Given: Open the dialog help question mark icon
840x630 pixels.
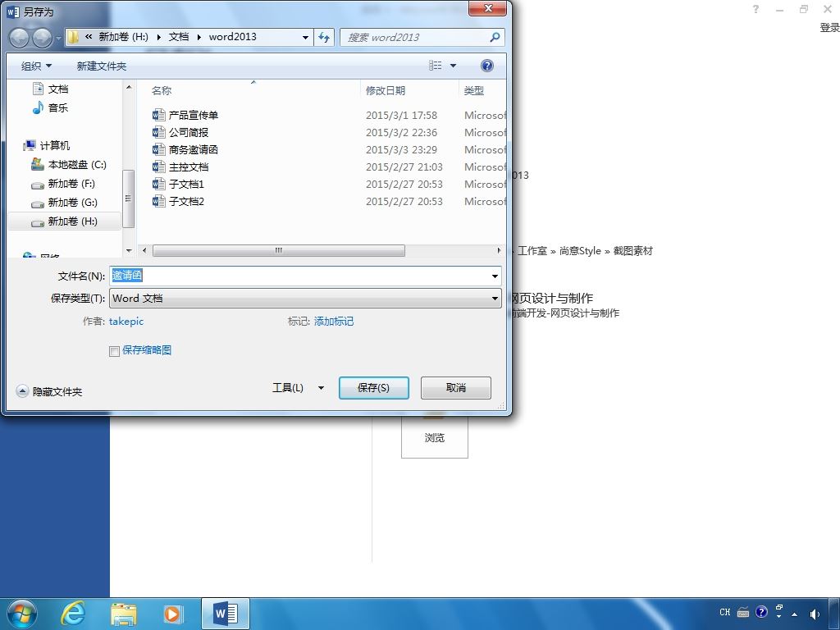Looking at the screenshot, I should pyautogui.click(x=487, y=66).
